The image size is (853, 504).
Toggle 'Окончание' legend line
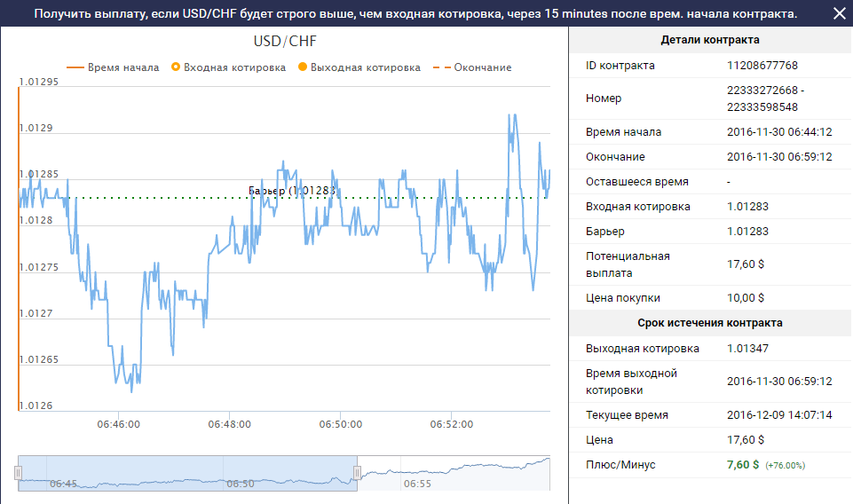tap(472, 67)
